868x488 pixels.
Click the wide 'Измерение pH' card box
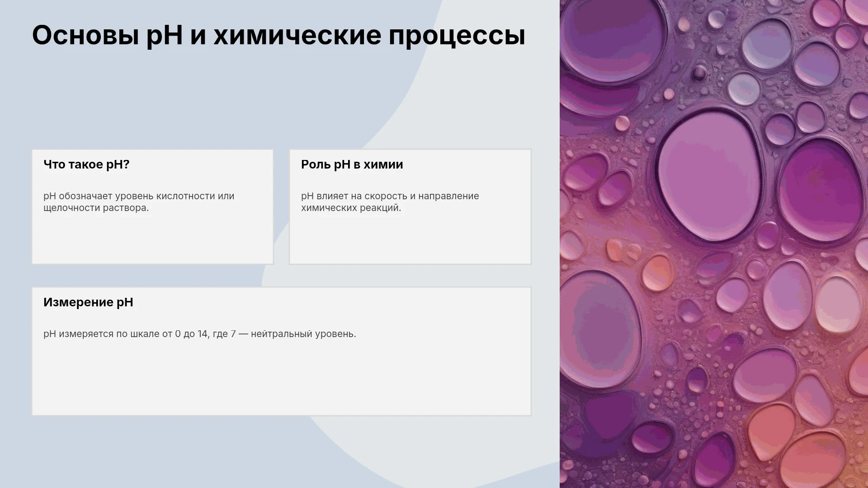[282, 351]
